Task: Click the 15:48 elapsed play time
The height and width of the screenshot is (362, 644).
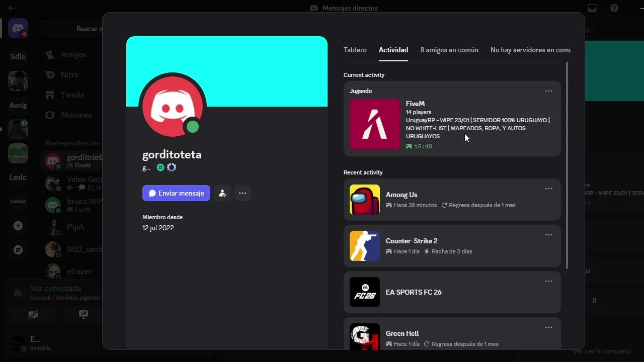Action: click(423, 146)
